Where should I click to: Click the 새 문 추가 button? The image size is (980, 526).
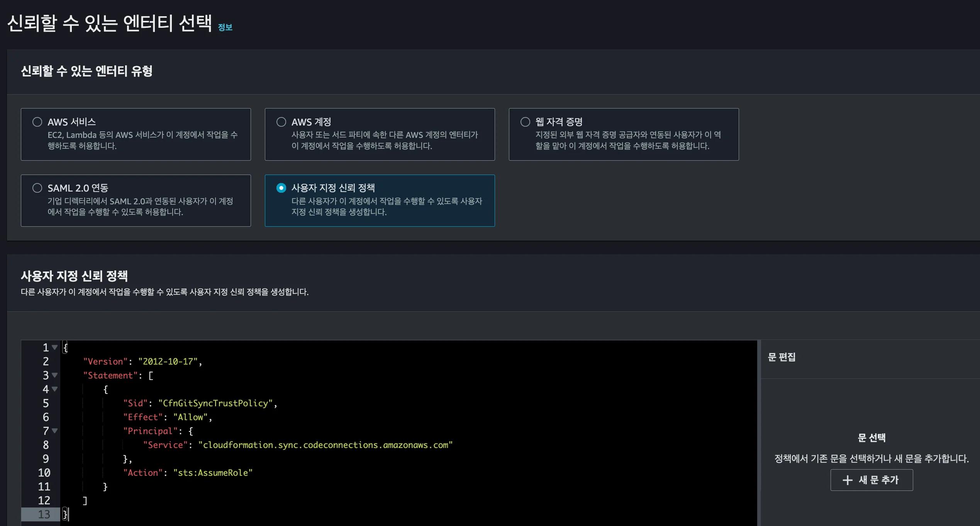(x=871, y=480)
